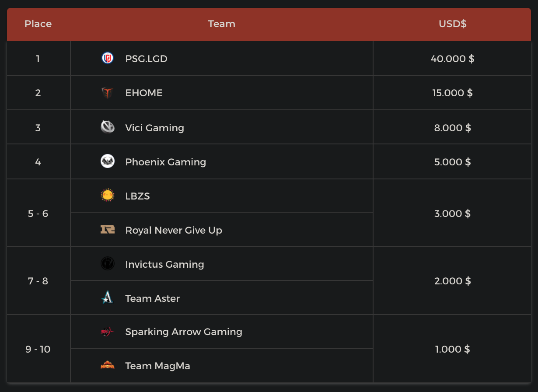This screenshot has height=392, width=538.
Task: Click the Team MagMa logo icon
Action: [107, 365]
